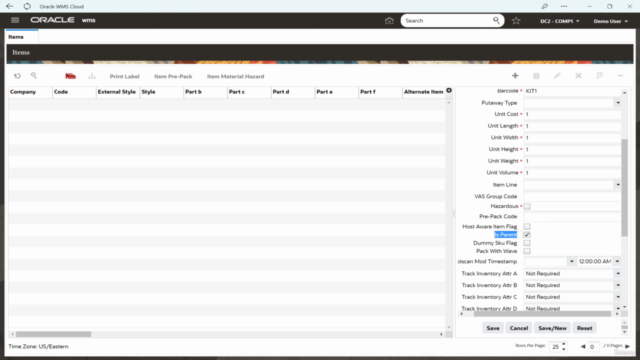Click the form panel horizontal scrollbar thumb
Screen dimensions: 640x360
pos(542,314)
